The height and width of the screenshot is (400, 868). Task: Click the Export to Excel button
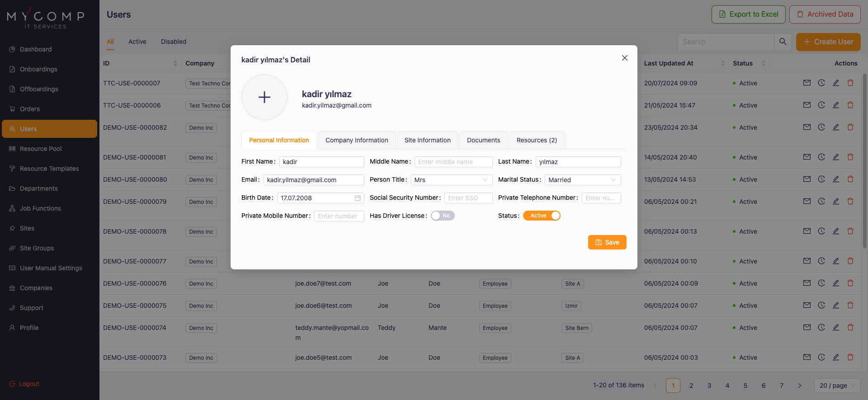tap(748, 14)
